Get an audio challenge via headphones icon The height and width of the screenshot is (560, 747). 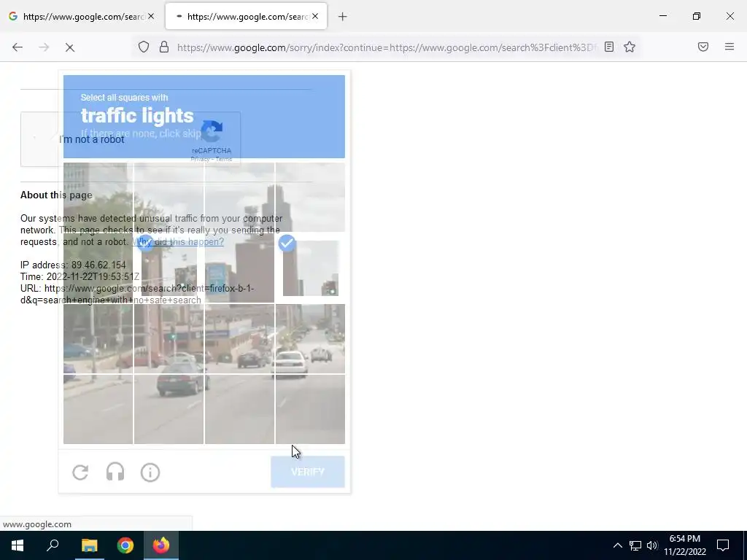point(115,472)
